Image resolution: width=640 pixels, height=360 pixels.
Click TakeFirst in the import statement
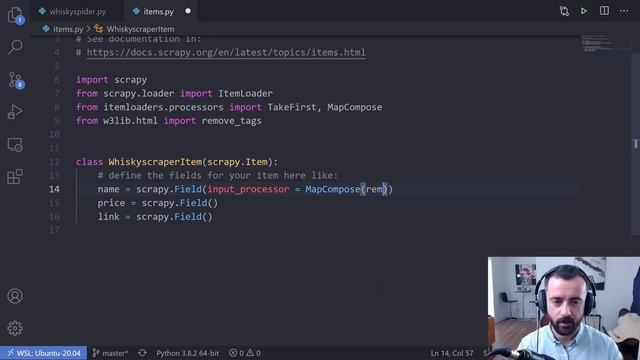291,107
